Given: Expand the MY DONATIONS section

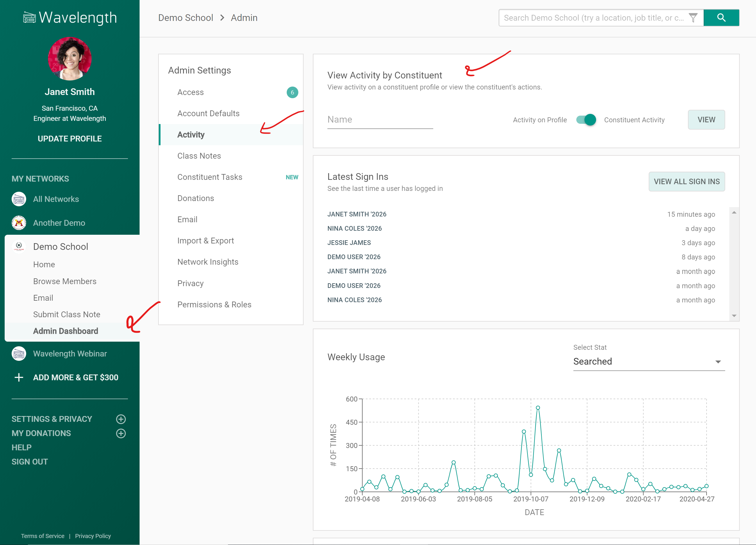Looking at the screenshot, I should coord(122,433).
